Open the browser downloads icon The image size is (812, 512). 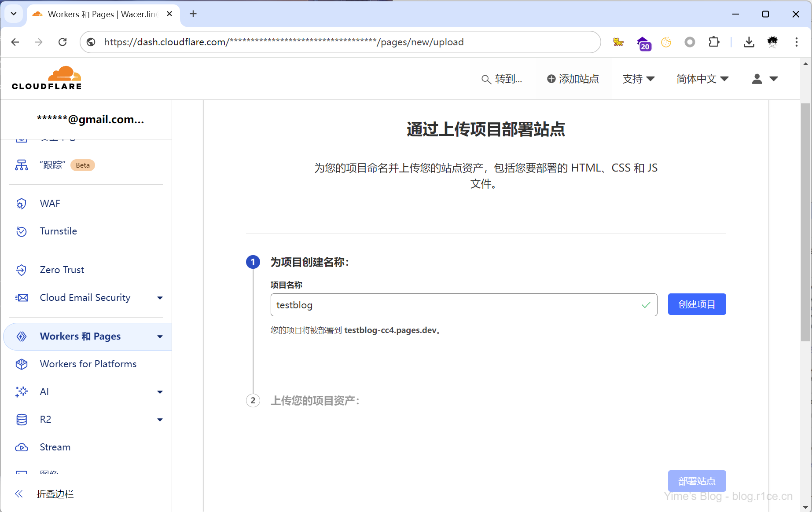tap(749, 42)
